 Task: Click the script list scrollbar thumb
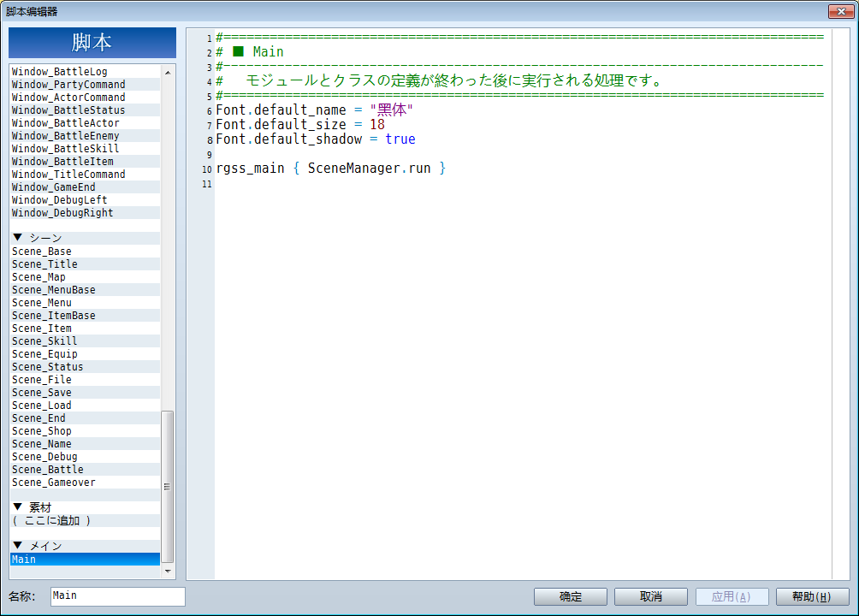[168, 487]
